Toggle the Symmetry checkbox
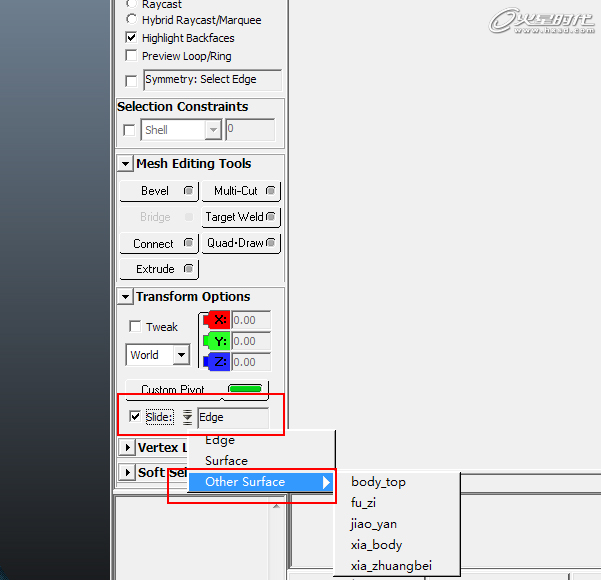The height and width of the screenshot is (580, 601). tap(131, 81)
